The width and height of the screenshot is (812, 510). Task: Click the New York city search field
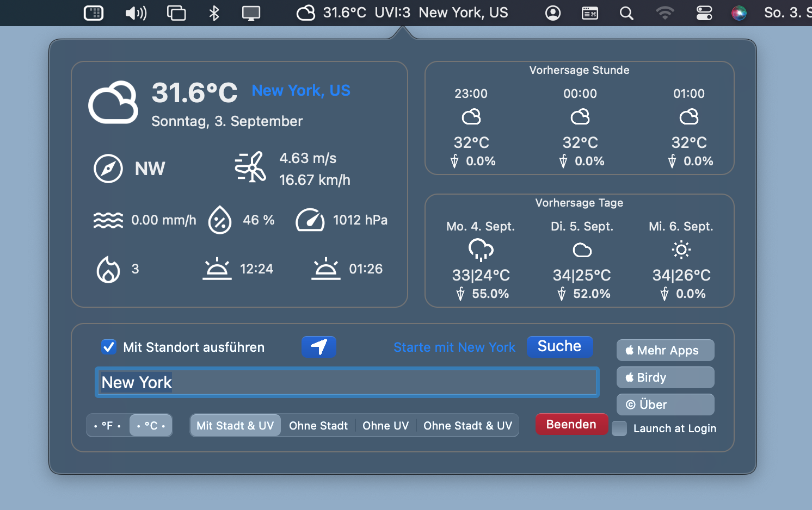click(347, 382)
